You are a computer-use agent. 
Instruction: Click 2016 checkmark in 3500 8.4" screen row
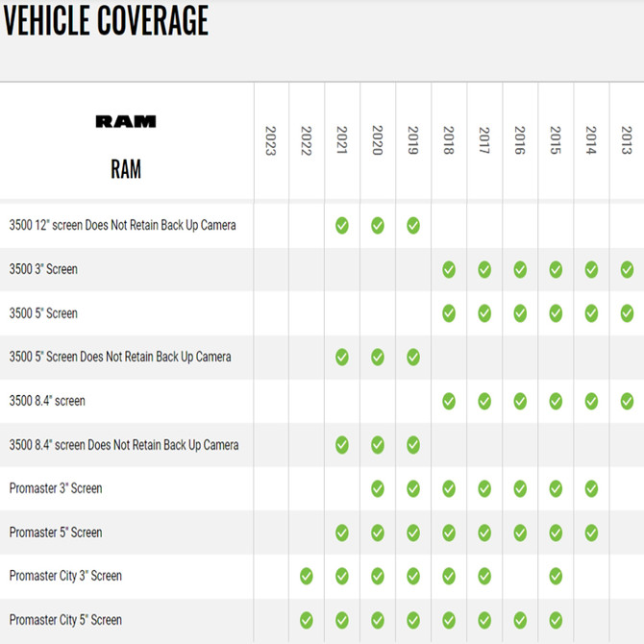pos(520,401)
